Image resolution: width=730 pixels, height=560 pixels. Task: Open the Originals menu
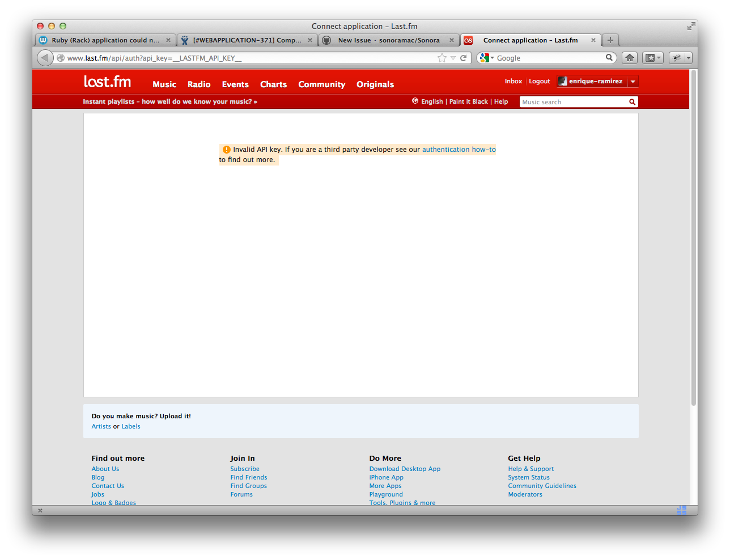click(x=375, y=84)
